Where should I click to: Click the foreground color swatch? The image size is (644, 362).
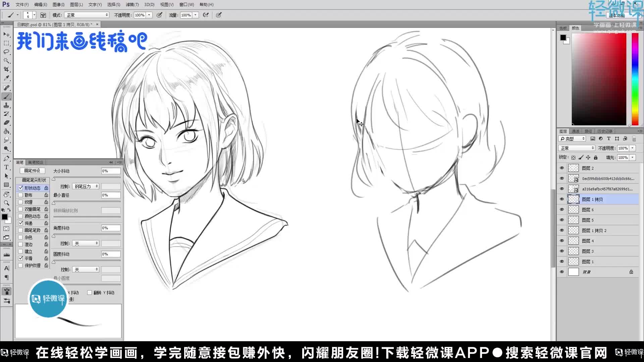point(5,217)
